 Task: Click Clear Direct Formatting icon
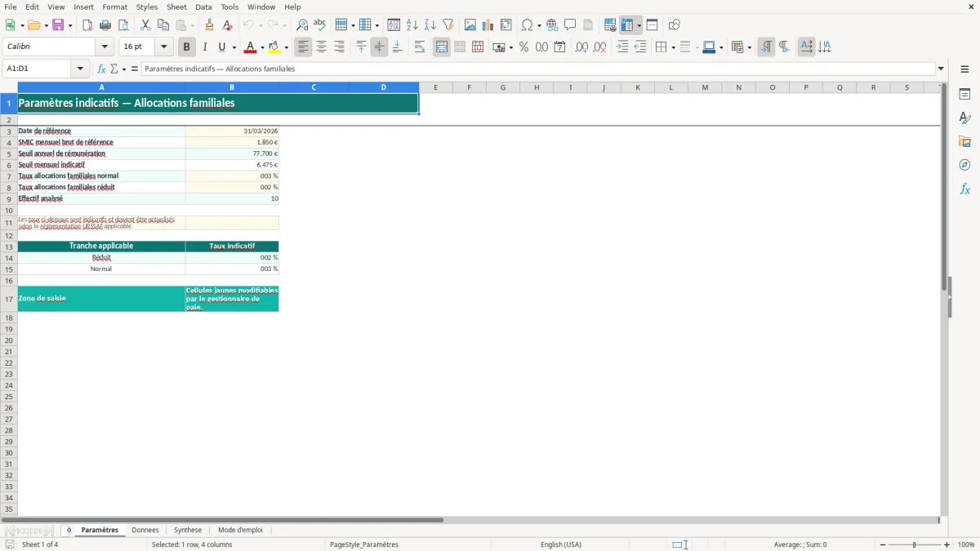pyautogui.click(x=227, y=25)
